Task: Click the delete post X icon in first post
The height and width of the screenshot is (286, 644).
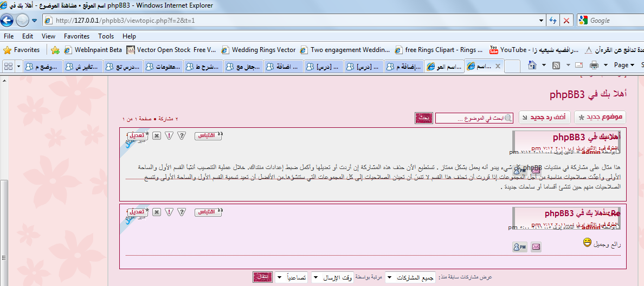Action: [156, 135]
